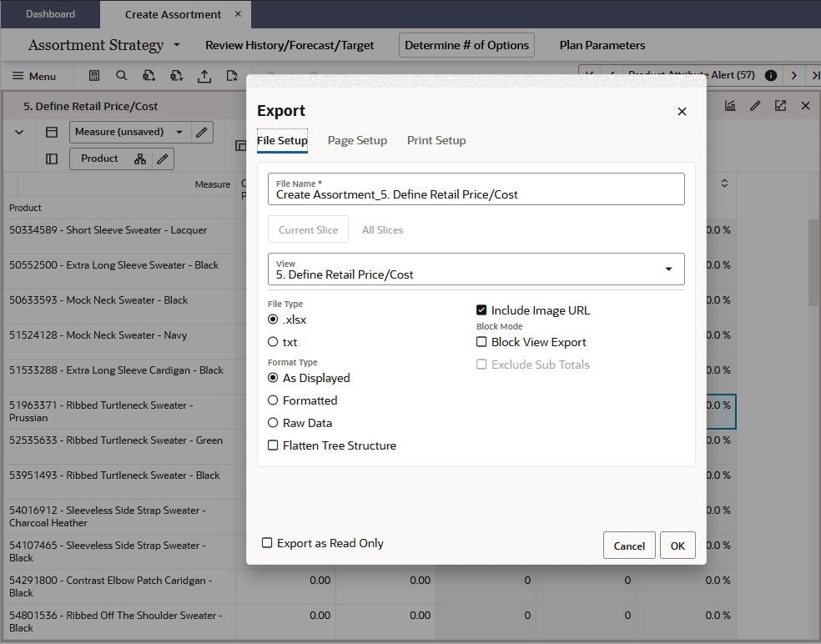Collapse the left panel with the chevron arrow
Image resolution: width=821 pixels, height=644 pixels.
point(18,132)
